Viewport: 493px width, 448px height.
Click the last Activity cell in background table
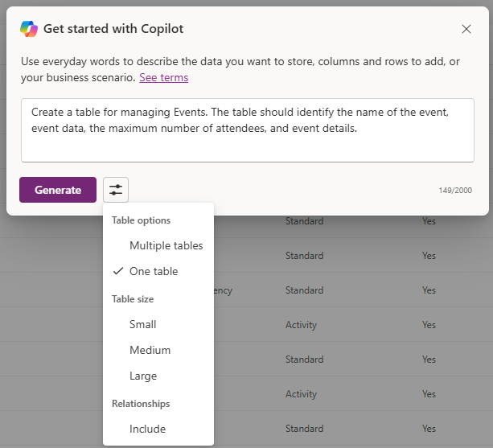click(301, 394)
